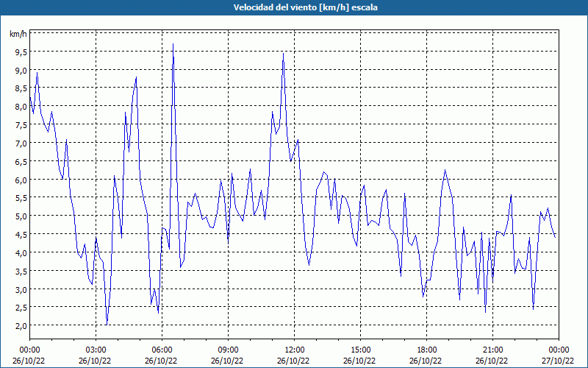Click the 4,5 y-axis label

[21, 235]
